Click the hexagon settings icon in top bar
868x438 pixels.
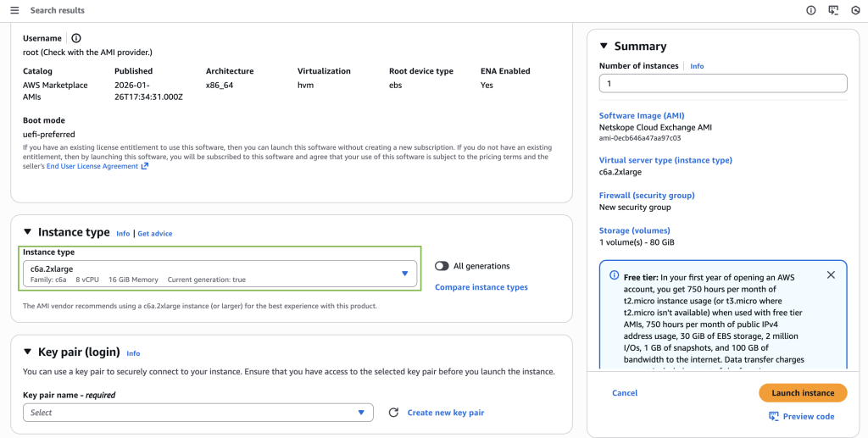pos(855,10)
